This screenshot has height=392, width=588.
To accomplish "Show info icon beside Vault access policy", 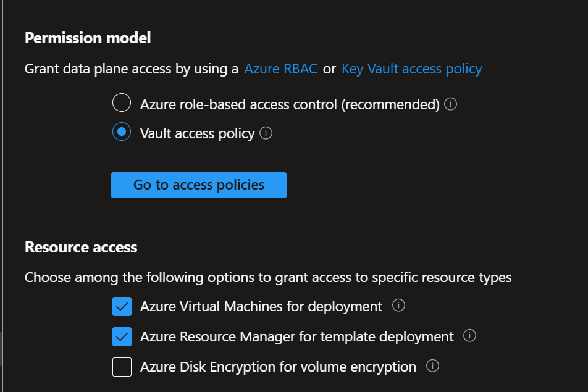I will [266, 133].
